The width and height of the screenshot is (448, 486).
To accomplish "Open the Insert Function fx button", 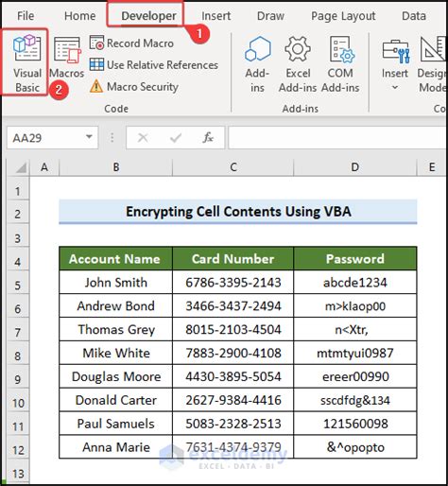I will pos(208,138).
